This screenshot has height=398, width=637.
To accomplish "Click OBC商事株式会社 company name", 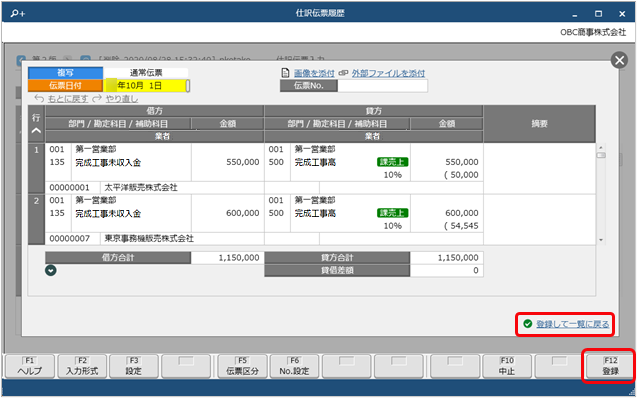I will [593, 32].
